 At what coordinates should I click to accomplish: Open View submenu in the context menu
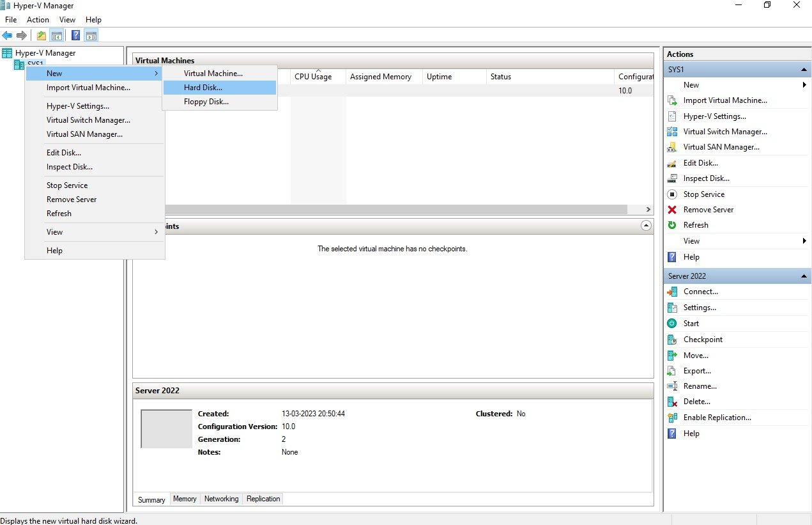(x=95, y=232)
